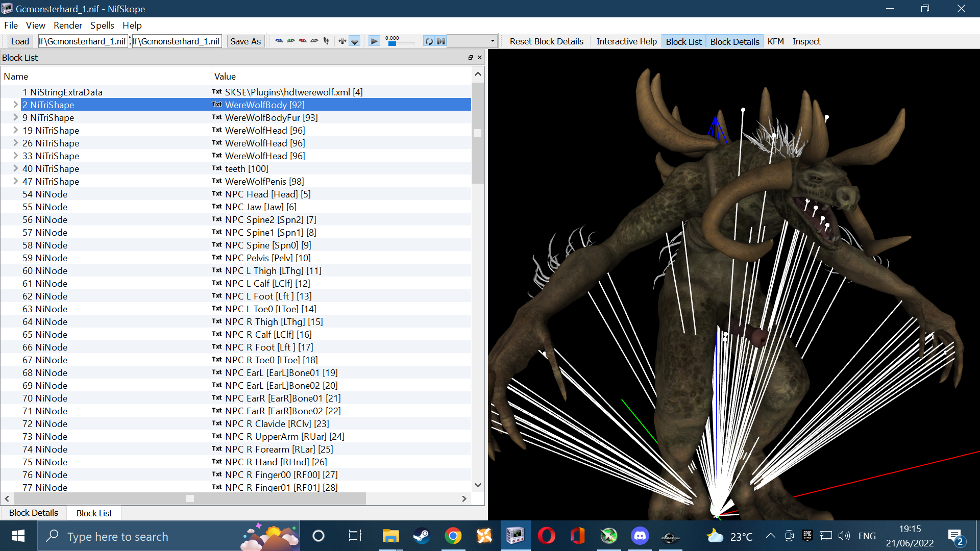Open Task View on the taskbar
The image size is (980, 551).
point(355,536)
